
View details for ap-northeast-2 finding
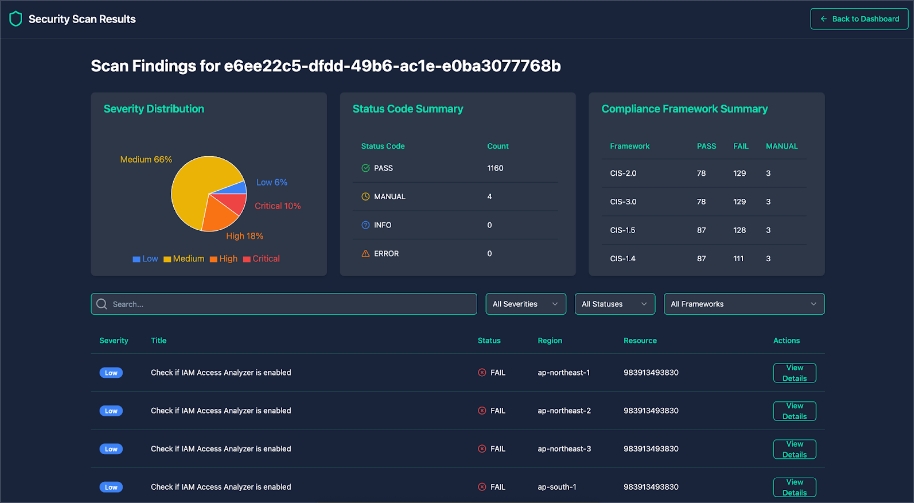pos(794,411)
